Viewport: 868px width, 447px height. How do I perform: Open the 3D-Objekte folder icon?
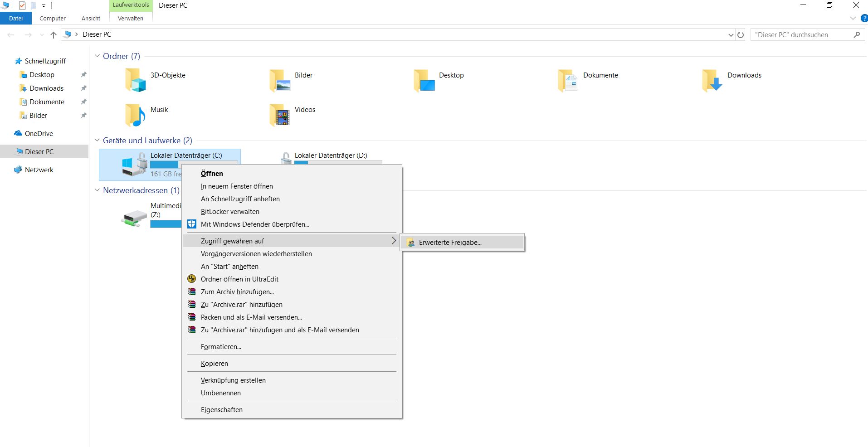pos(135,80)
